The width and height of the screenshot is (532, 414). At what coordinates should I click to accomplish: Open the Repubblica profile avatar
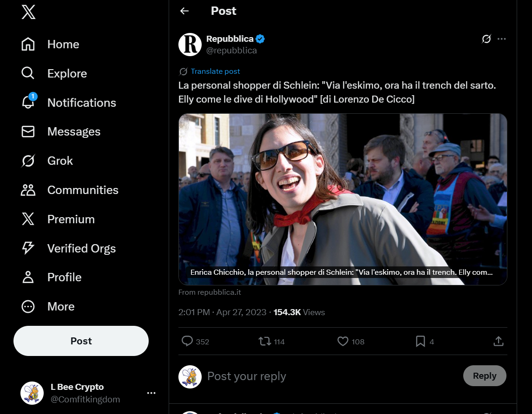190,45
